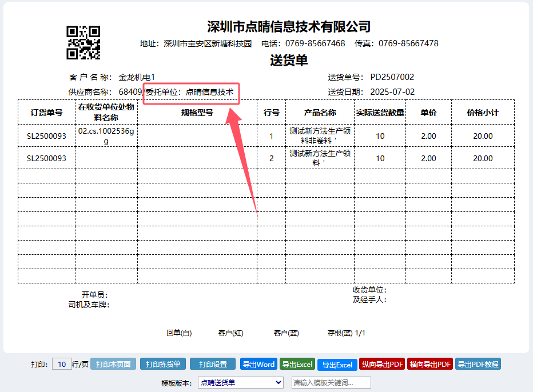The width and height of the screenshot is (533, 392).
Task: Click product name in row 1
Action: click(x=320, y=135)
